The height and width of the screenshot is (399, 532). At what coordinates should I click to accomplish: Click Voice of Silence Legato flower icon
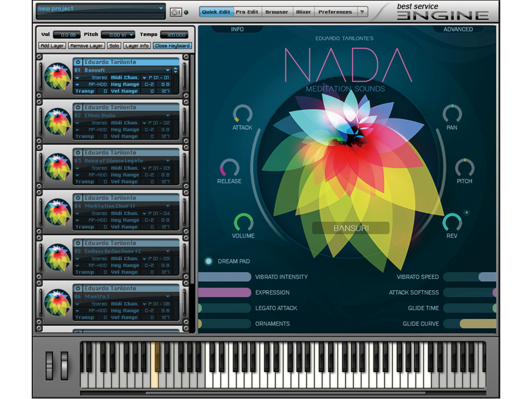click(58, 167)
